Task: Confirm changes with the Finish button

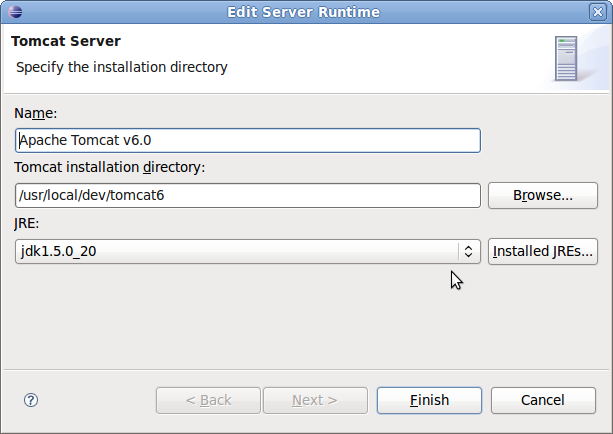Action: [x=429, y=400]
